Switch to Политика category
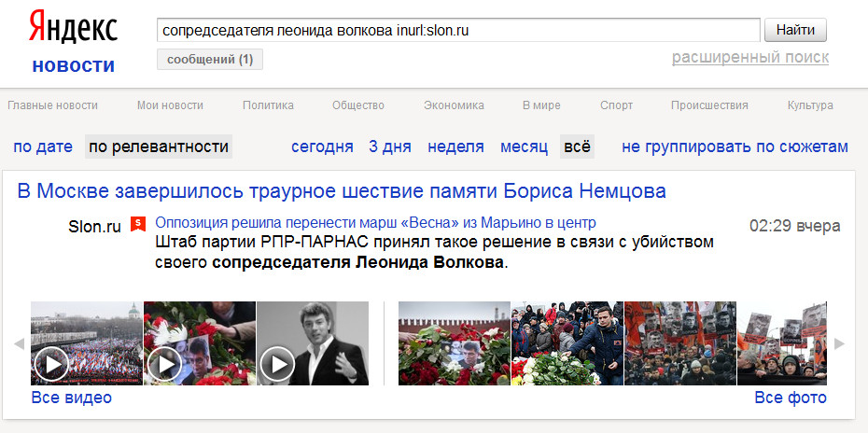868x433 pixels. (268, 105)
